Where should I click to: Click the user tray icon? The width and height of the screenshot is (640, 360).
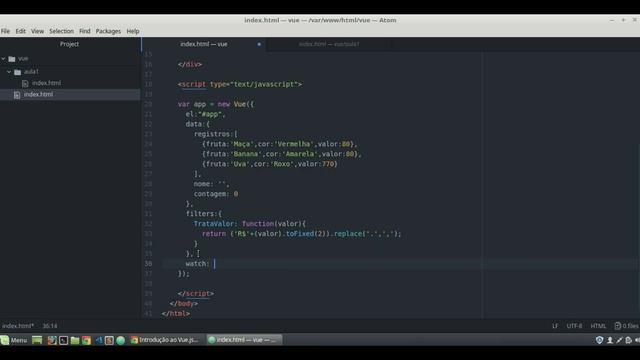[x=610, y=340]
